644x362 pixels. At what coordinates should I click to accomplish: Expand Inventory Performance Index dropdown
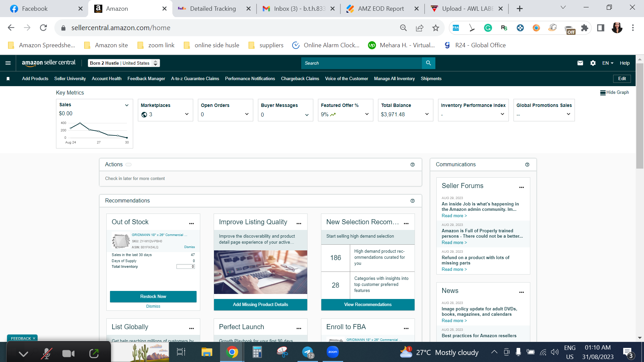point(502,114)
